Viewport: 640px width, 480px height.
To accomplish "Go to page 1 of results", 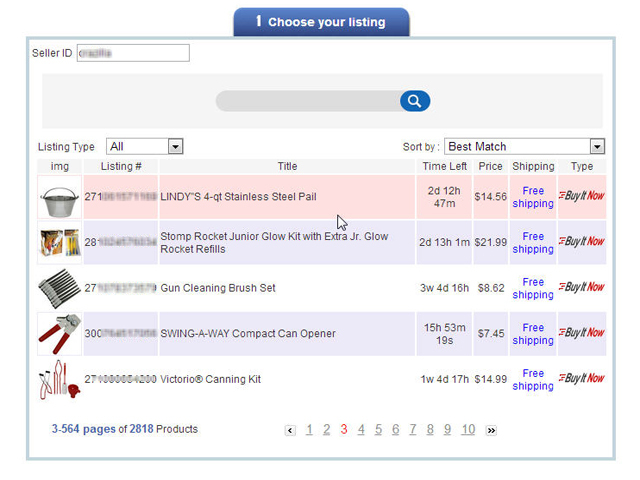I will pyautogui.click(x=309, y=429).
